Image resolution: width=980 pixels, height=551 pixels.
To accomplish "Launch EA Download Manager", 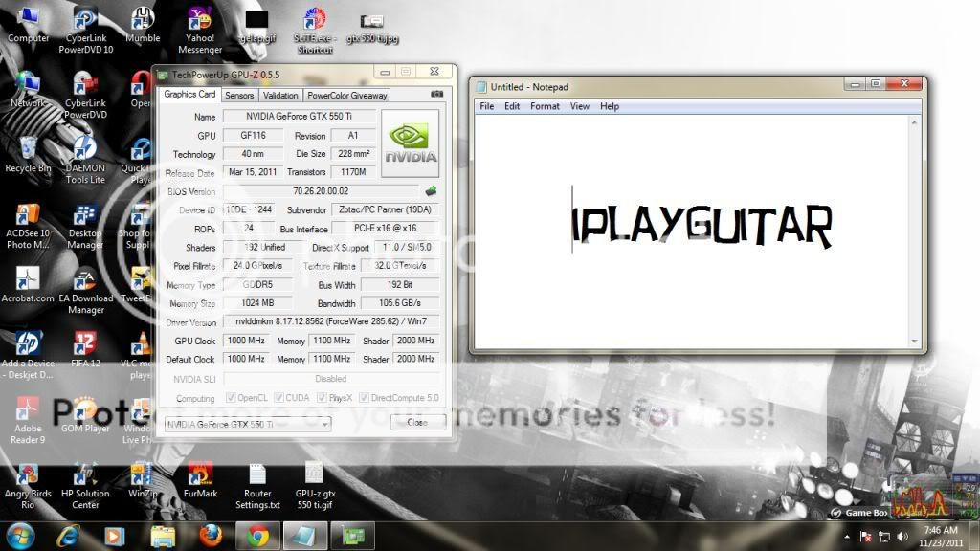I will coord(85,291).
